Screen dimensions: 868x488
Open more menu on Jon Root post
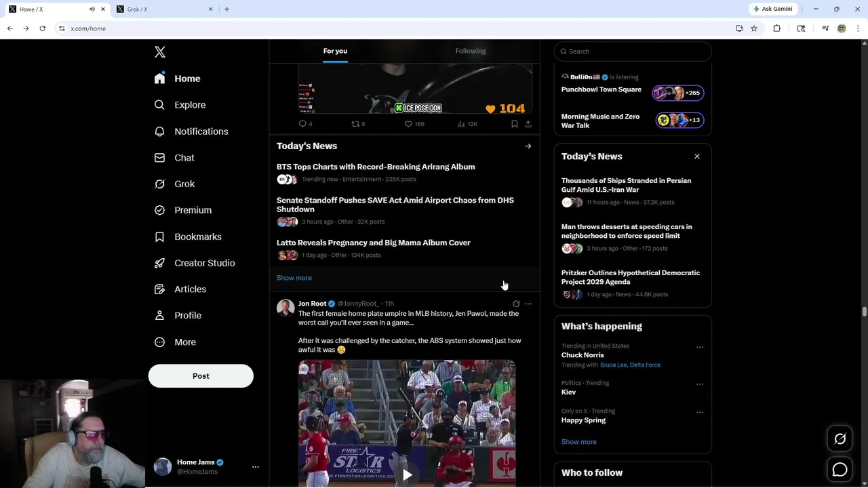point(528,304)
